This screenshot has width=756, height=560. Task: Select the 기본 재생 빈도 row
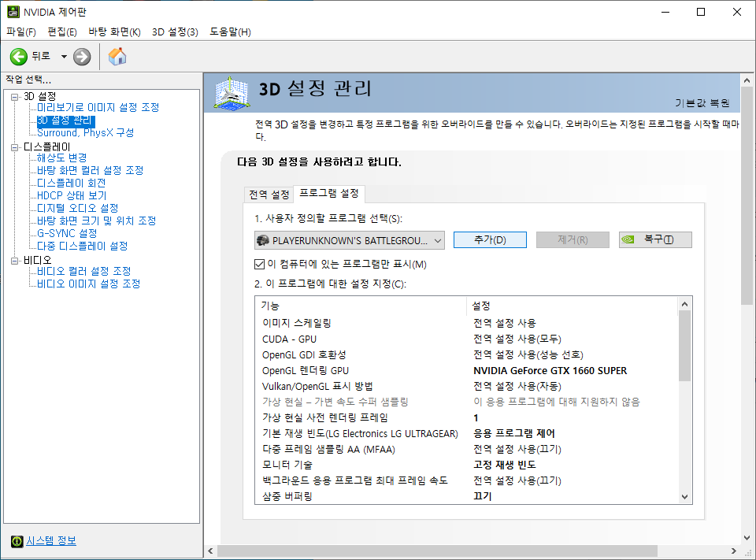click(x=466, y=434)
